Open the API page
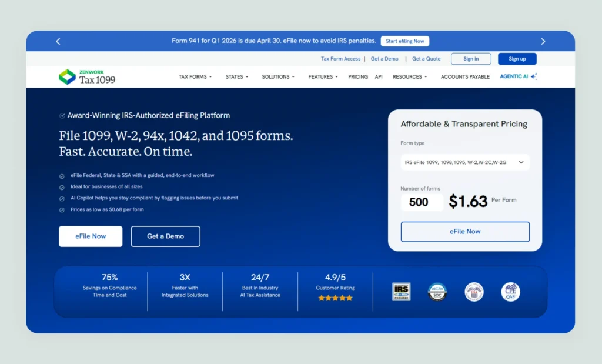 379,77
